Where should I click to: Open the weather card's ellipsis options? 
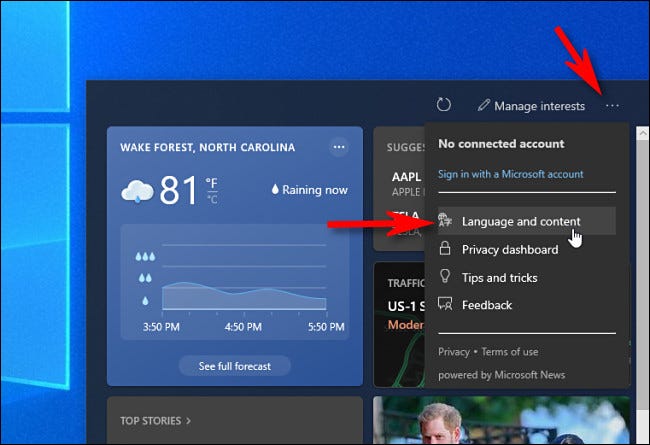339,147
